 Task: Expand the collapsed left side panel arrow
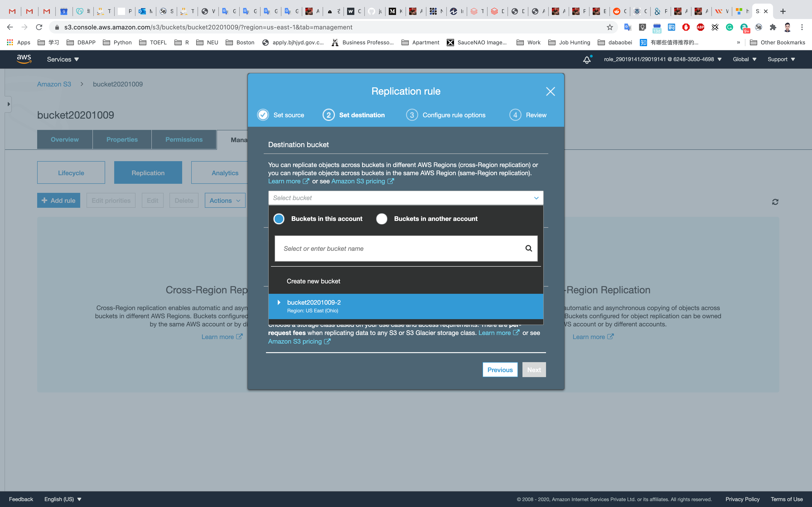[8, 104]
